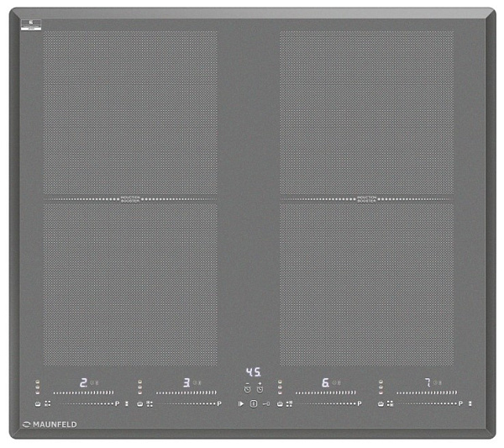504x448 pixels.
Task: Tap the pot icon for zone 6
Action: coord(280,404)
